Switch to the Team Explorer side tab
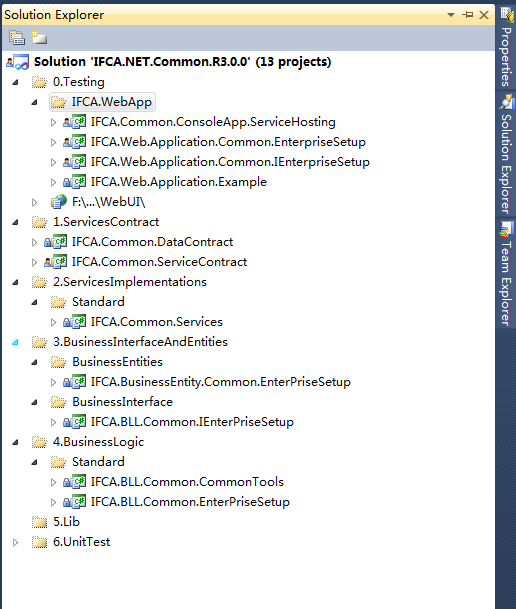The image size is (516, 609). 506,273
